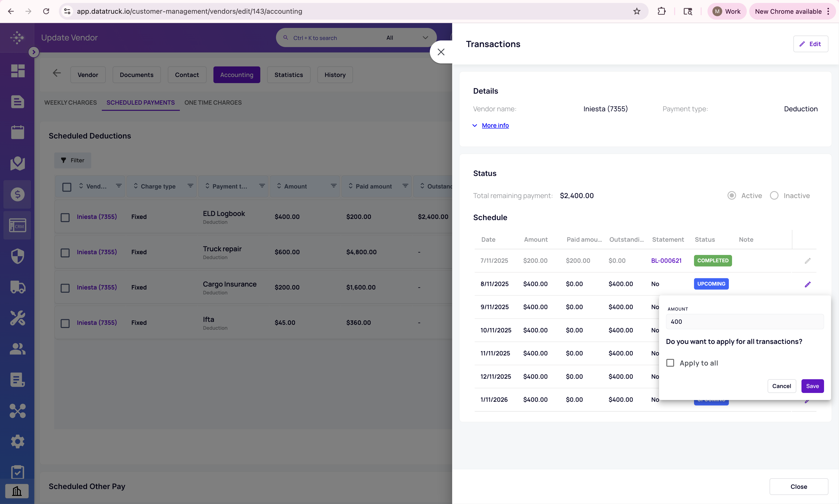The height and width of the screenshot is (504, 839).
Task: Check the Truck repair row checkbox
Action: pyautogui.click(x=65, y=253)
